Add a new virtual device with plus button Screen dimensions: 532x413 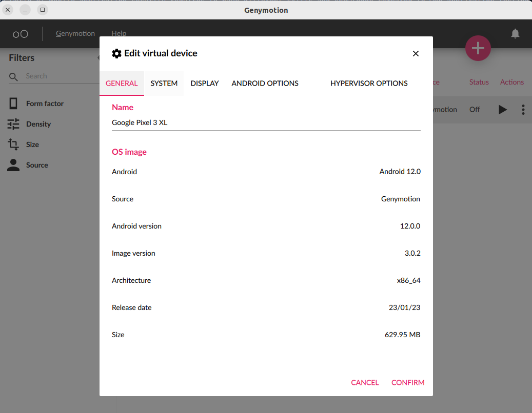click(478, 48)
